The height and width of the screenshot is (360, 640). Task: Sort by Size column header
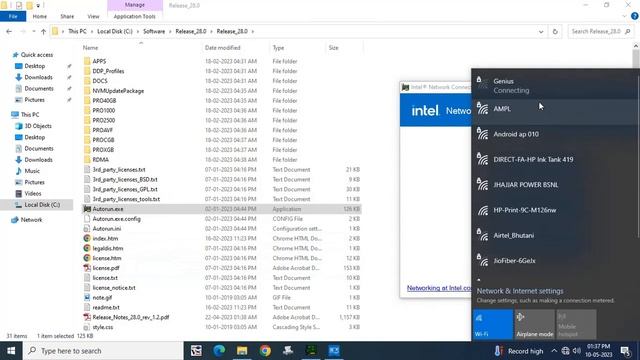(x=333, y=48)
